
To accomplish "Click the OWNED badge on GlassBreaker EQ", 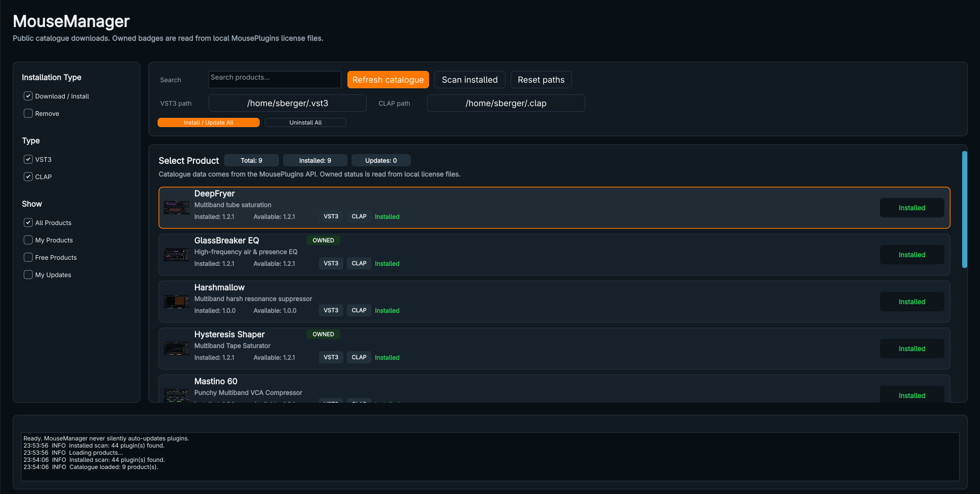I will tap(323, 240).
